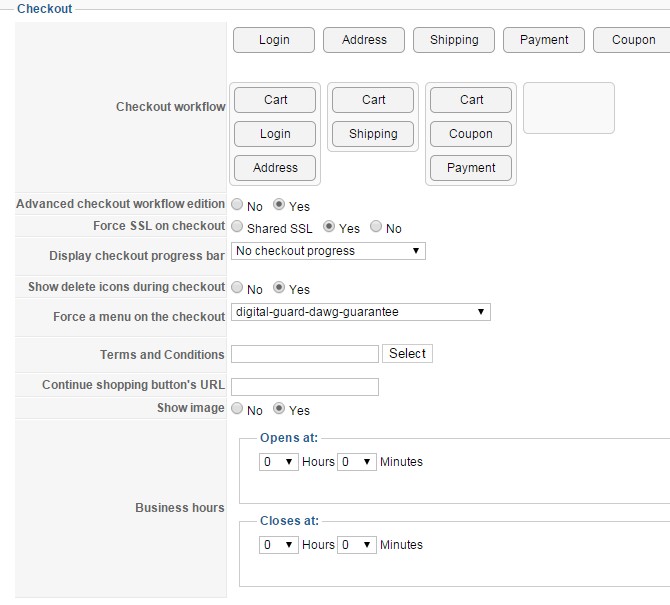Viewport: 670px width, 605px height.
Task: Select Shared SSL for Force SSL on checkout
Action: pos(237,227)
